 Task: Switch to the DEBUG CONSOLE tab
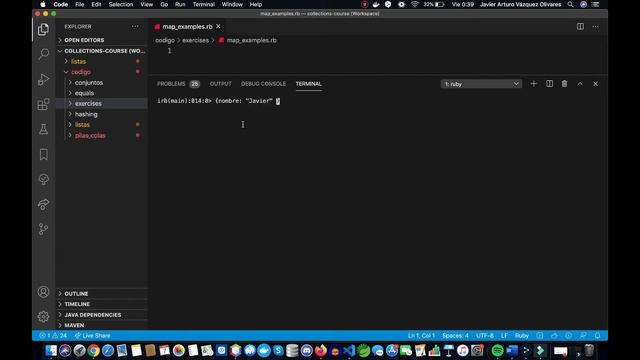click(263, 84)
